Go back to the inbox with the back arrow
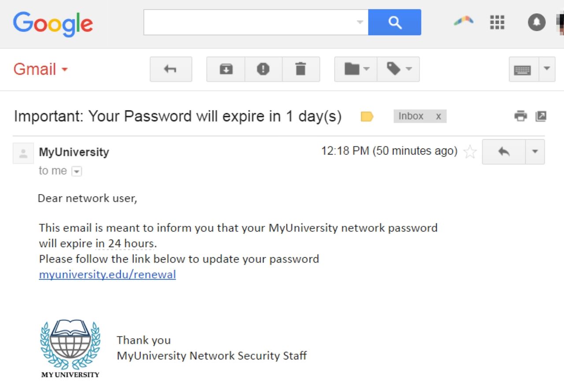 point(171,69)
